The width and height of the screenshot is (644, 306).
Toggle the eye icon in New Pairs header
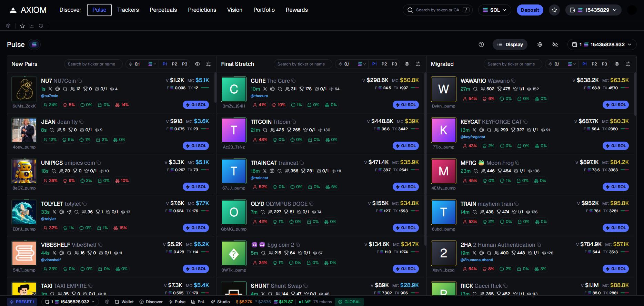pyautogui.click(x=197, y=64)
